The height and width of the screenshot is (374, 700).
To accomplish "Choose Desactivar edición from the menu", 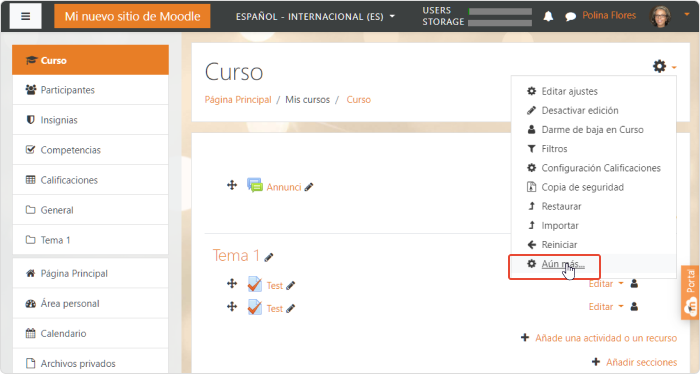I will pyautogui.click(x=580, y=110).
